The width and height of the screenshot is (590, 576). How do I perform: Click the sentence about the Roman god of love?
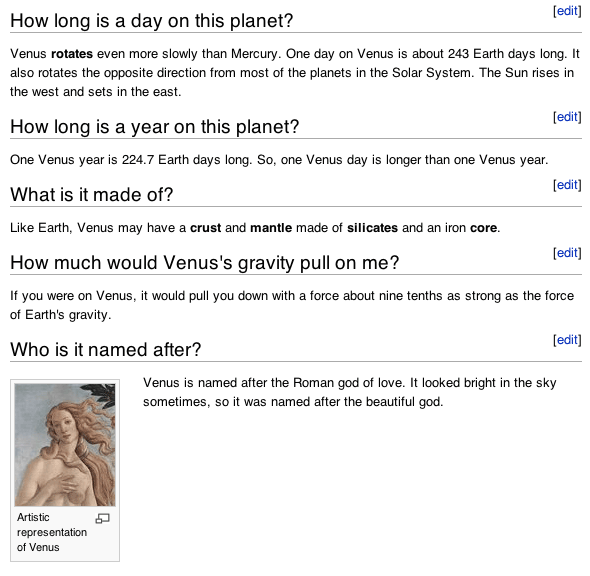pyautogui.click(x=274, y=383)
